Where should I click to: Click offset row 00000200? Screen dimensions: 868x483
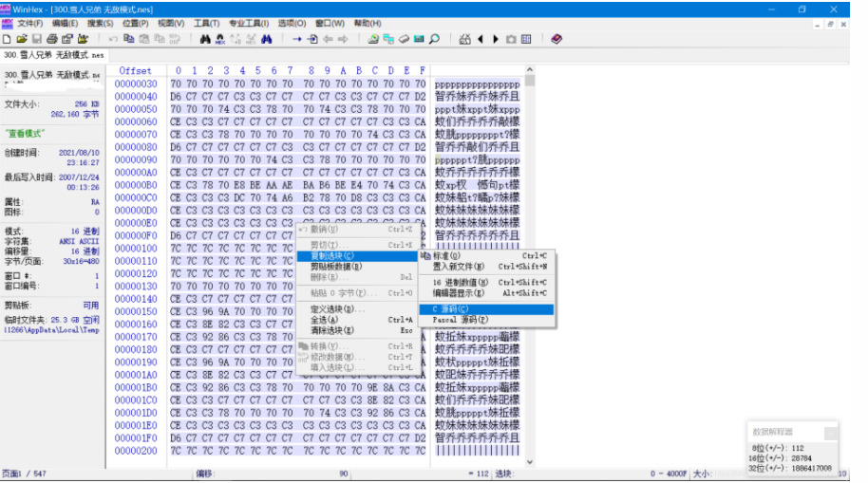coord(136,451)
